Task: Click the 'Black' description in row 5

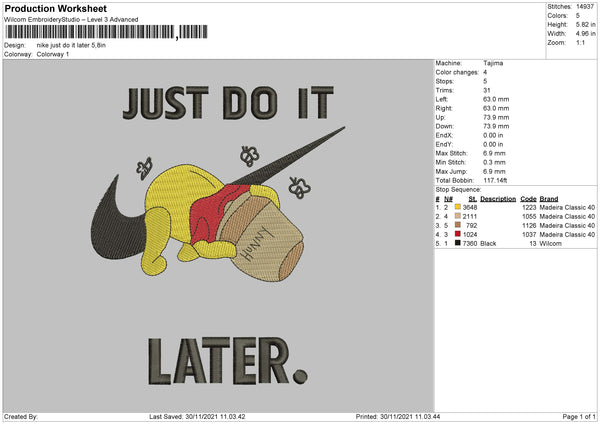Action: click(x=488, y=243)
